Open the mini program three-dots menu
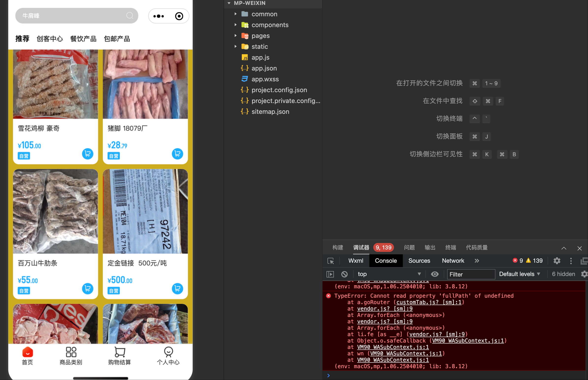 coord(159,16)
